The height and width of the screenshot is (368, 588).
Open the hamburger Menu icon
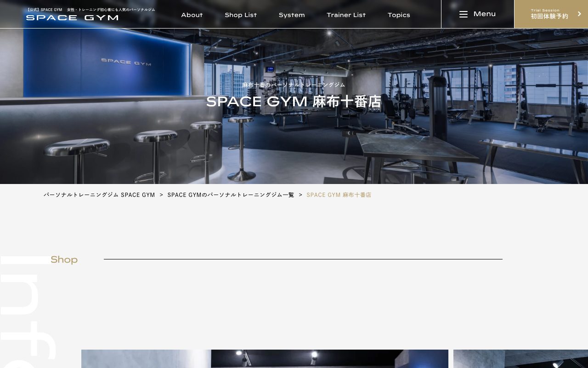(464, 14)
